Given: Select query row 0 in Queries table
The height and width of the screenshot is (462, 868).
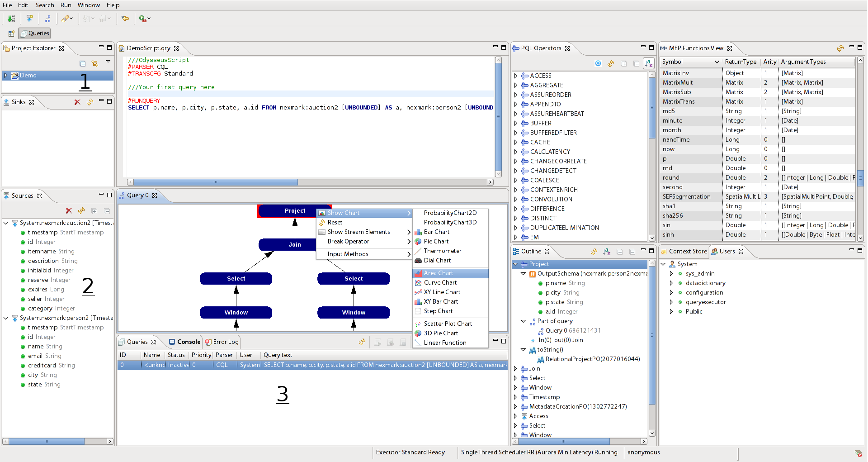Looking at the screenshot, I should (312, 365).
